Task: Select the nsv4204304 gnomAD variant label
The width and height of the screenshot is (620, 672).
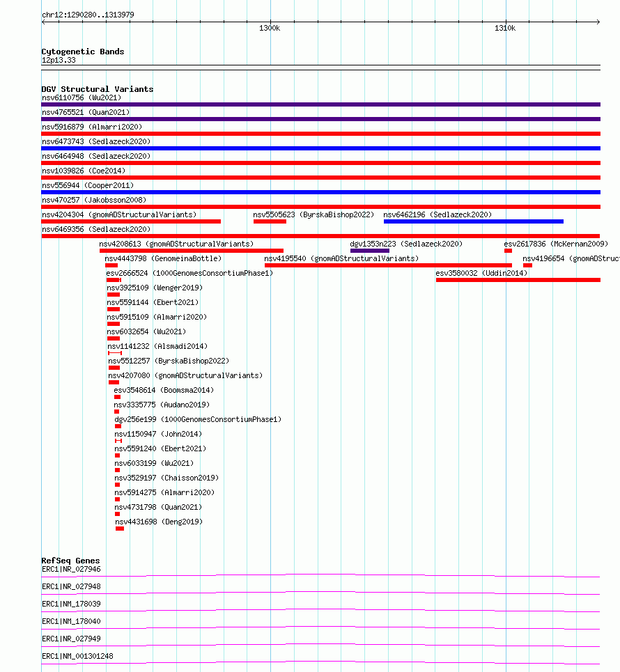Action: (x=119, y=214)
